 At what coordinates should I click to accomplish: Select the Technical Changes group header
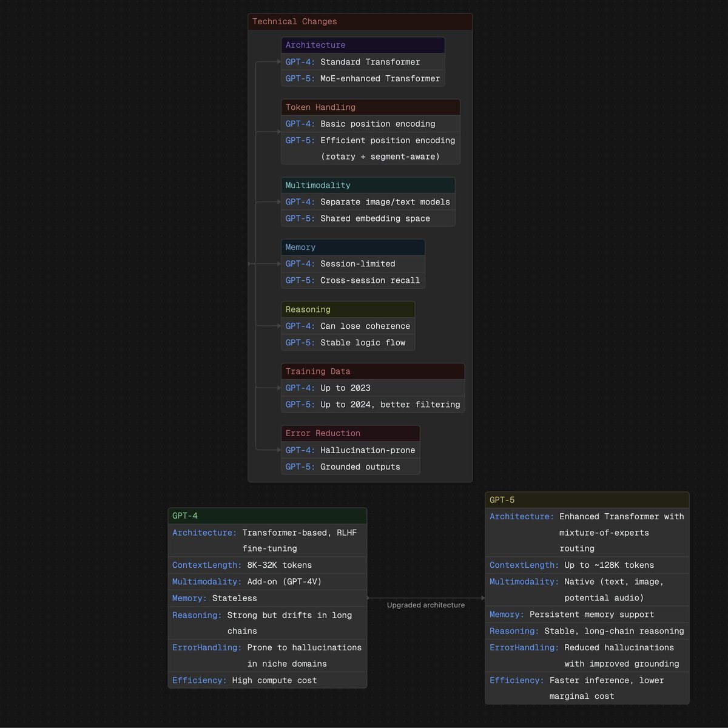(360, 22)
